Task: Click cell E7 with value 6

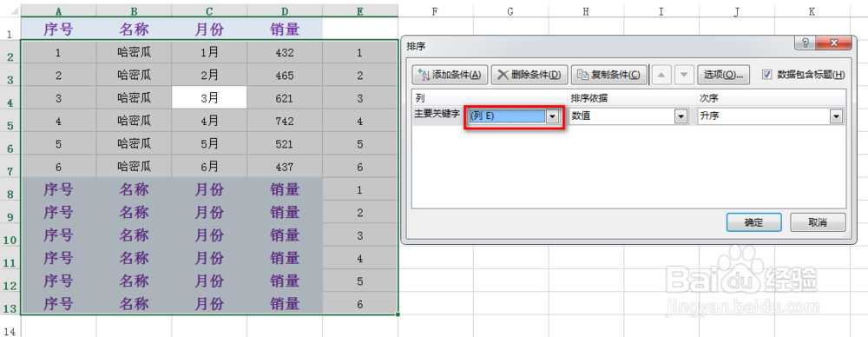Action: 360,166
